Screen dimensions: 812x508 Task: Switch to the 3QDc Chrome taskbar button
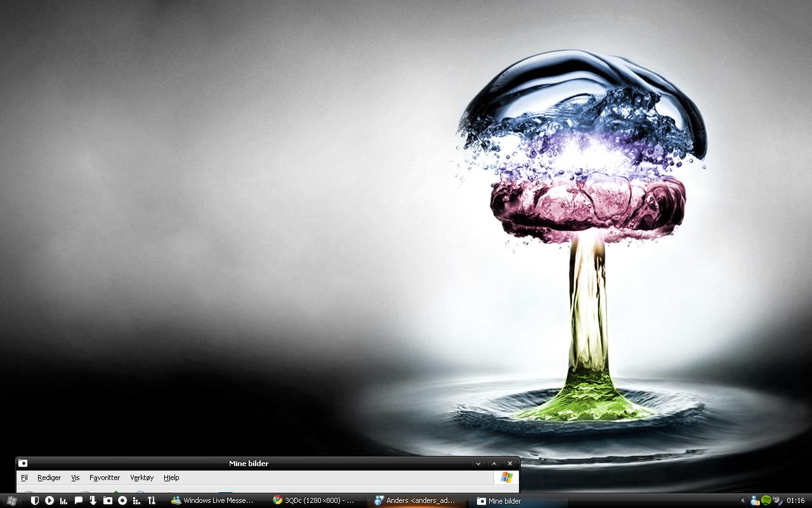point(315,500)
